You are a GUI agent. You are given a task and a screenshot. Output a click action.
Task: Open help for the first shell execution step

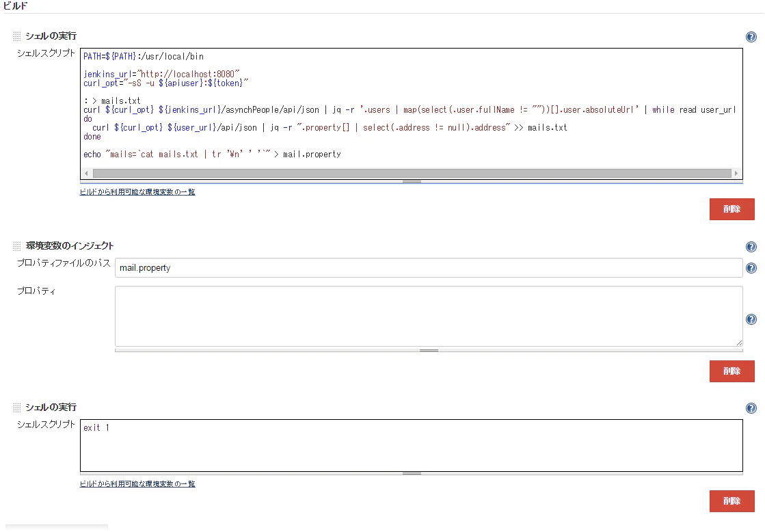(751, 37)
